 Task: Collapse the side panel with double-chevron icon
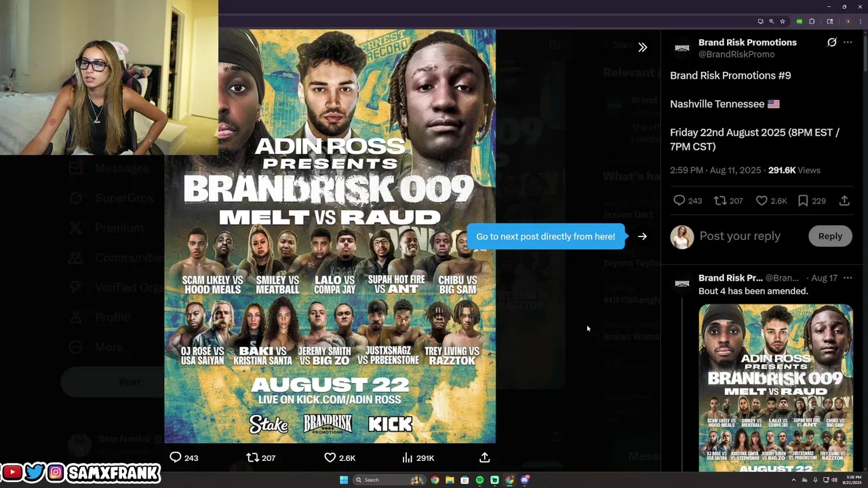(x=642, y=47)
